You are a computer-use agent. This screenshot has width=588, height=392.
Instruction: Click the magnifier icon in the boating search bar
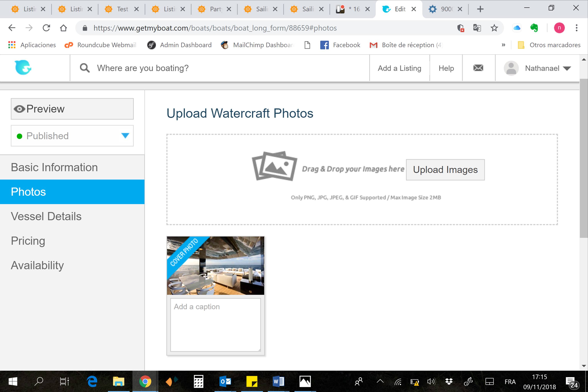point(84,68)
